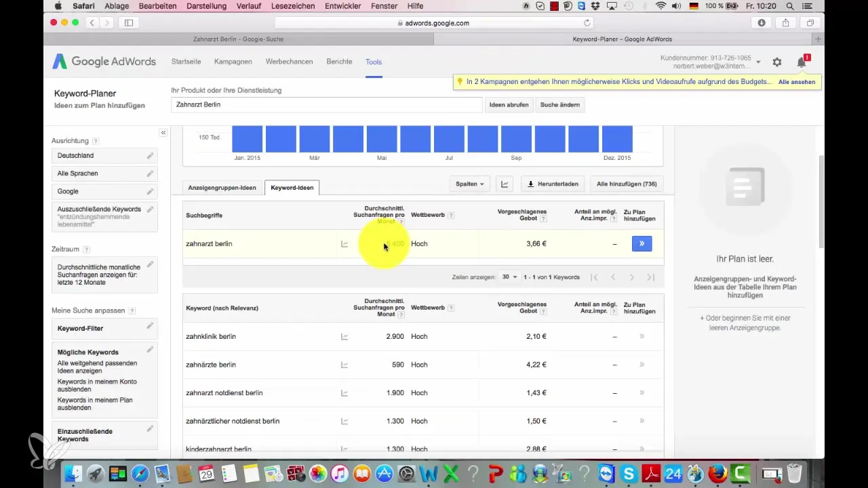
Task: Jump to last results page arrow
Action: (x=651, y=277)
